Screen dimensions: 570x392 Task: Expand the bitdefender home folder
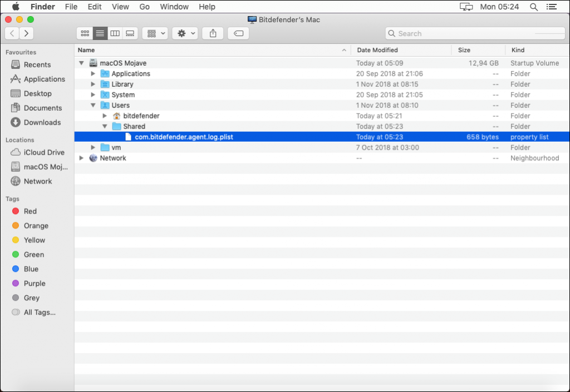click(x=105, y=116)
